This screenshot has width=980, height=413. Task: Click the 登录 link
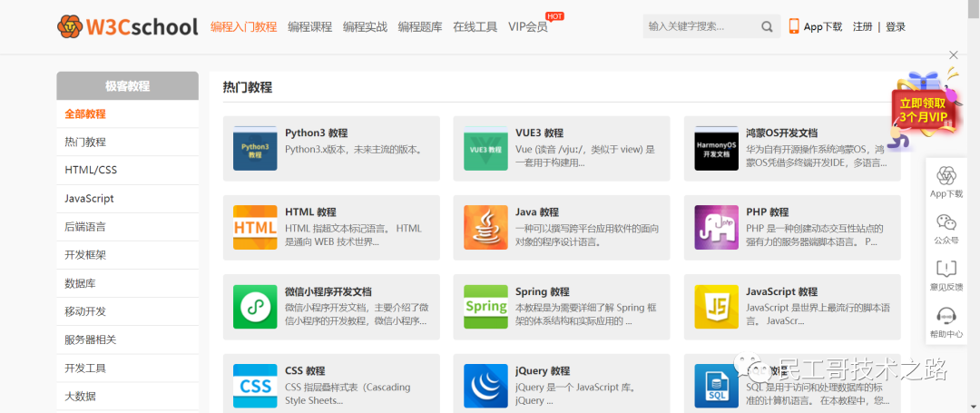tap(896, 27)
